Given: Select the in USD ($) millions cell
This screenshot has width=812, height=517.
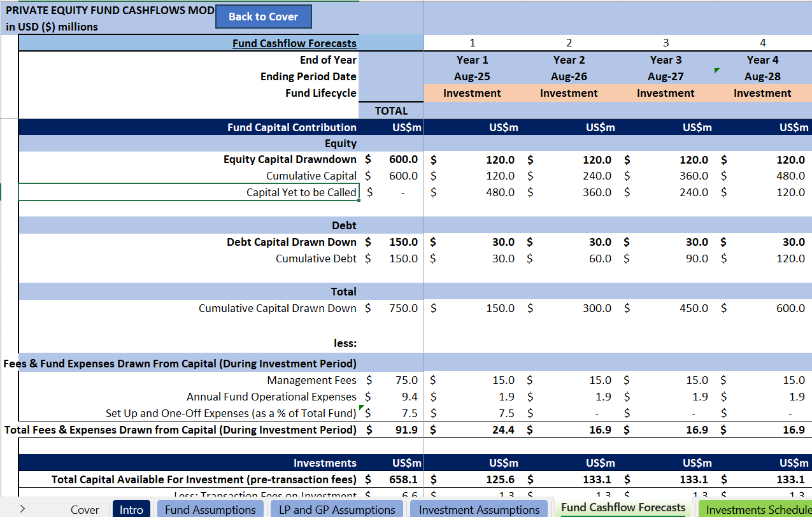Looking at the screenshot, I should [x=52, y=27].
